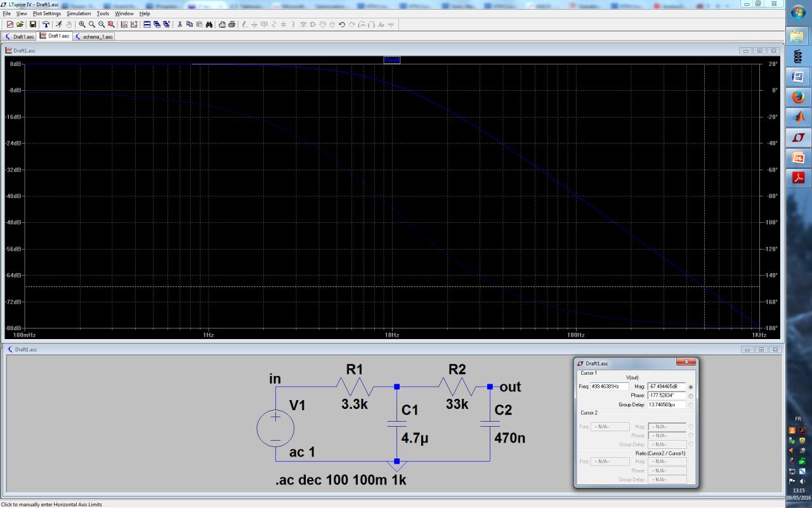812x508 pixels.
Task: Click the Halt simulation hand icon
Action: click(x=69, y=25)
